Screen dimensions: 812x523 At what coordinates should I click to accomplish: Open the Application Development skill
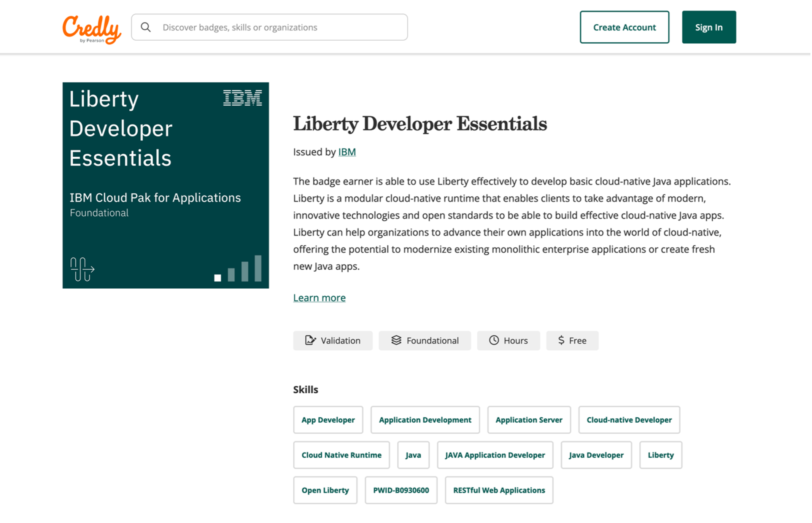[425, 420]
